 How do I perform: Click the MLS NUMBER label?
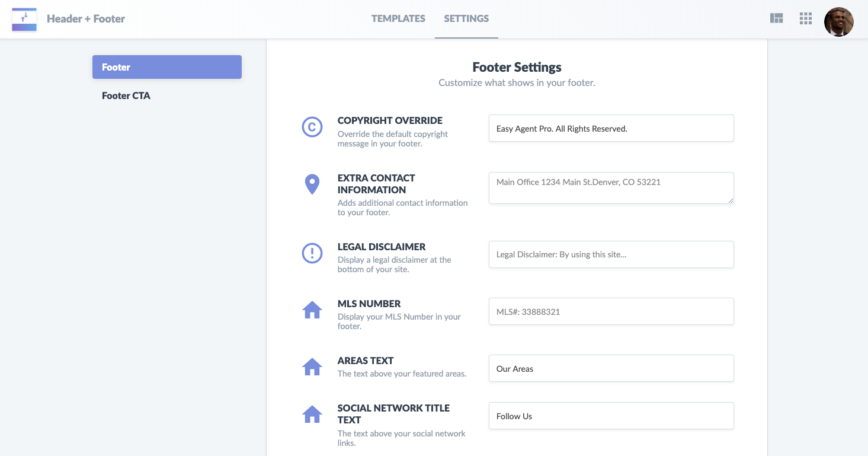(369, 304)
